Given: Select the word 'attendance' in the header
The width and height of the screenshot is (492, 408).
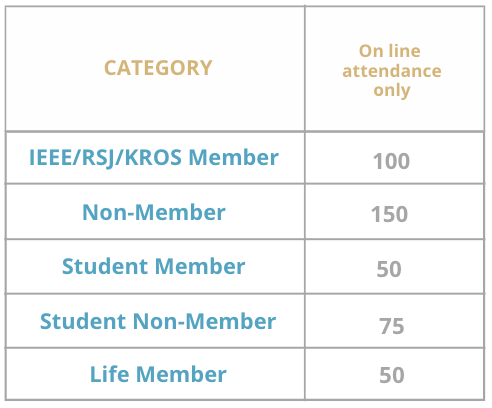Looking at the screenshot, I should coord(392,71).
